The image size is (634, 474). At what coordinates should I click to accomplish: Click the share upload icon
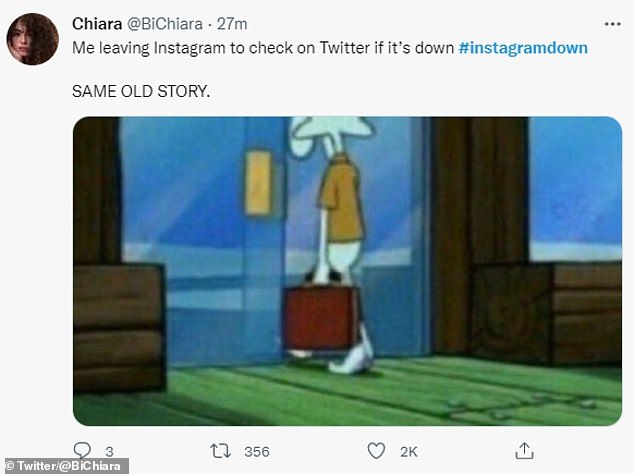[x=523, y=450]
